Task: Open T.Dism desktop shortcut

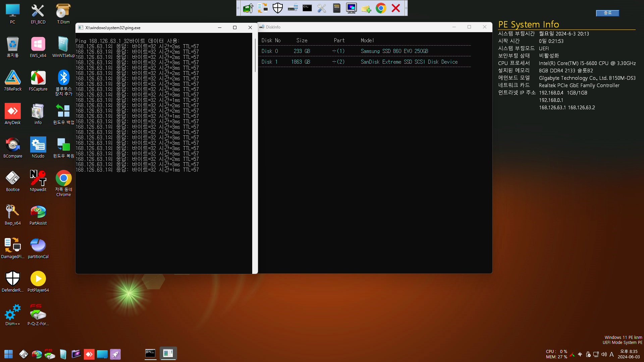Action: click(63, 14)
